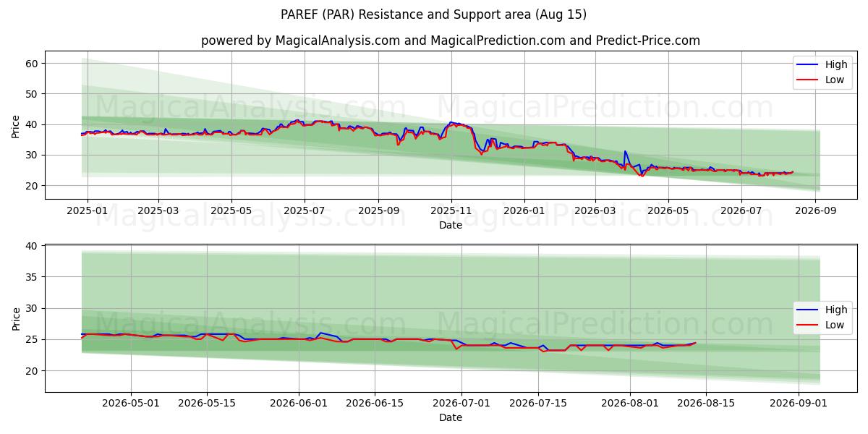
Task: Click the '2026-08-01' date tick
Action: point(629,404)
